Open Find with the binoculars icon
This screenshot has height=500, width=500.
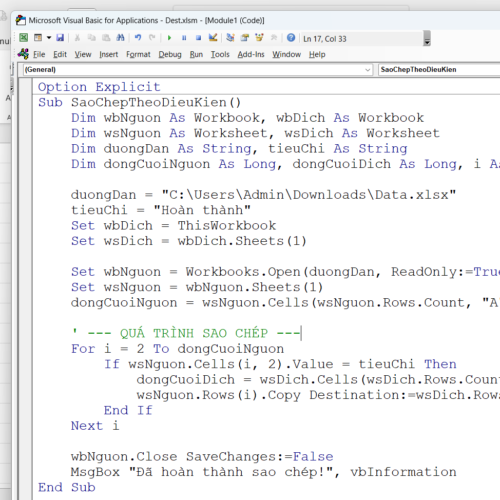pos(120,38)
